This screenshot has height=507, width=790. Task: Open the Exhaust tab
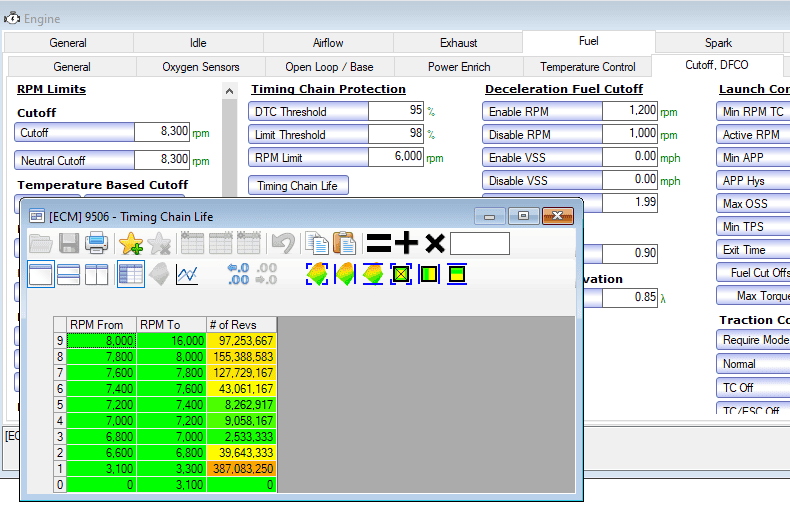[458, 43]
